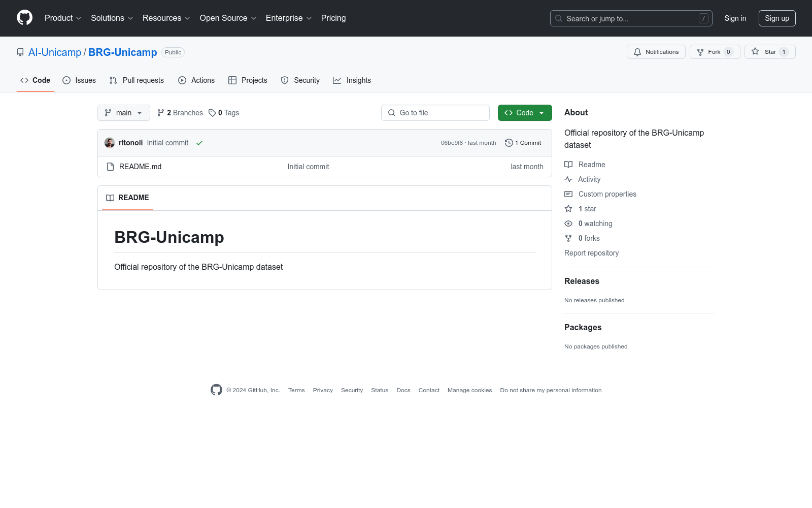Open the Contact footer link
812x508 pixels.
click(x=429, y=390)
